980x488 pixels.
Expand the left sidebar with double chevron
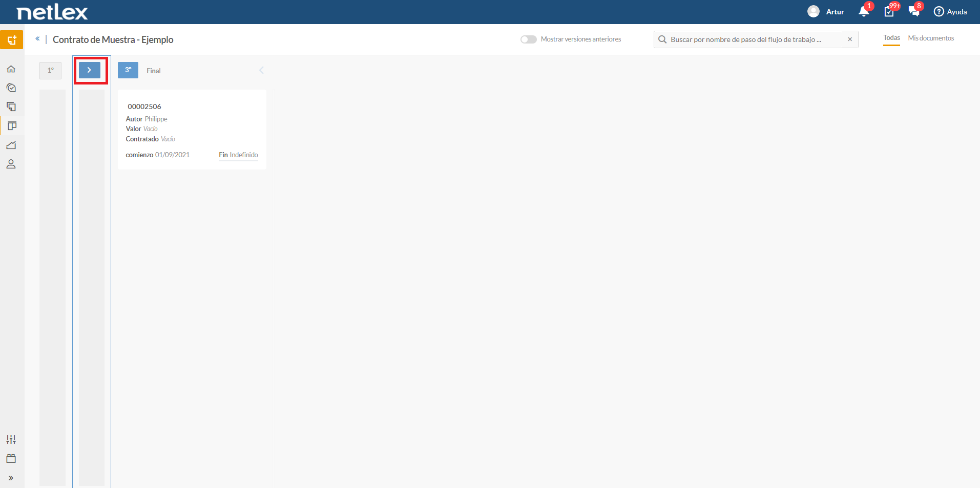pos(11,478)
